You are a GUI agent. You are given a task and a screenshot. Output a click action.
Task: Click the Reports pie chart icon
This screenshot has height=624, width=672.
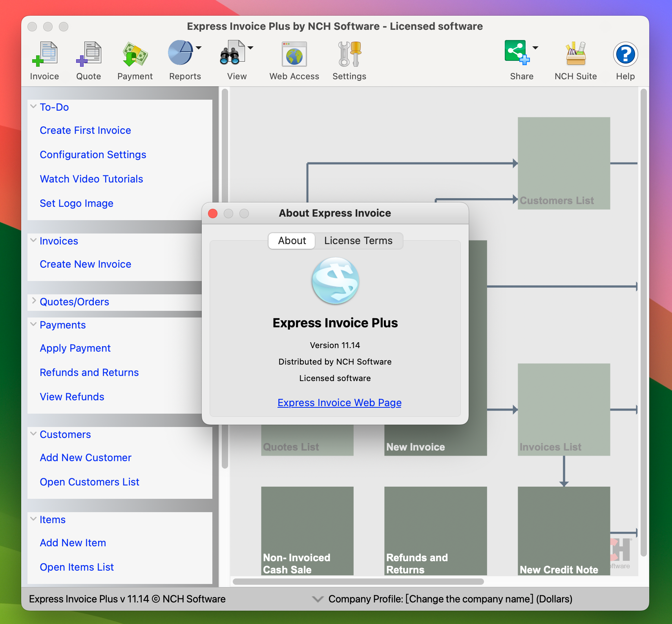tap(181, 53)
